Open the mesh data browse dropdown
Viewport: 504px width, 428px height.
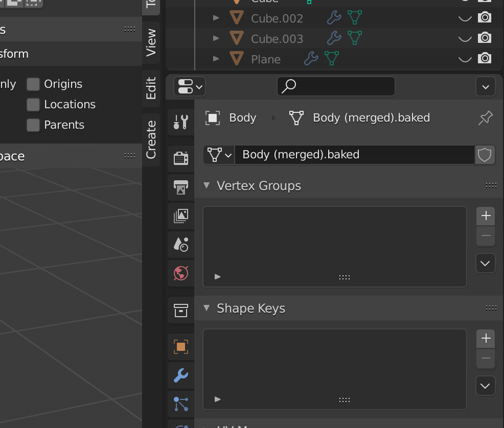219,155
